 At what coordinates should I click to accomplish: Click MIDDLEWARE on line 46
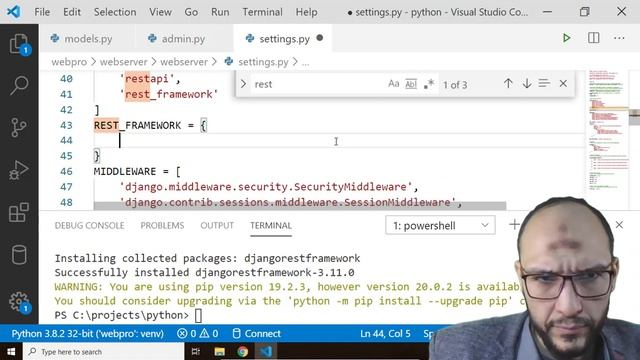pos(125,171)
